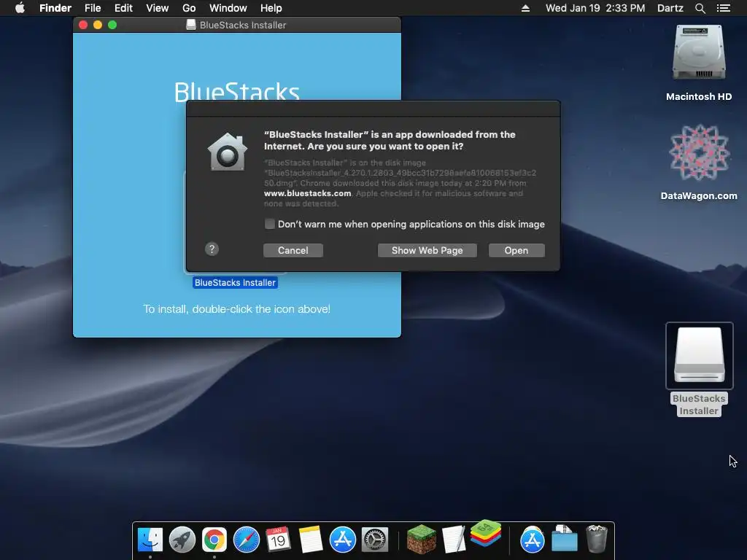Viewport: 747px width, 560px height.
Task: Enable Don't warn me checkbox
Action: [270, 224]
